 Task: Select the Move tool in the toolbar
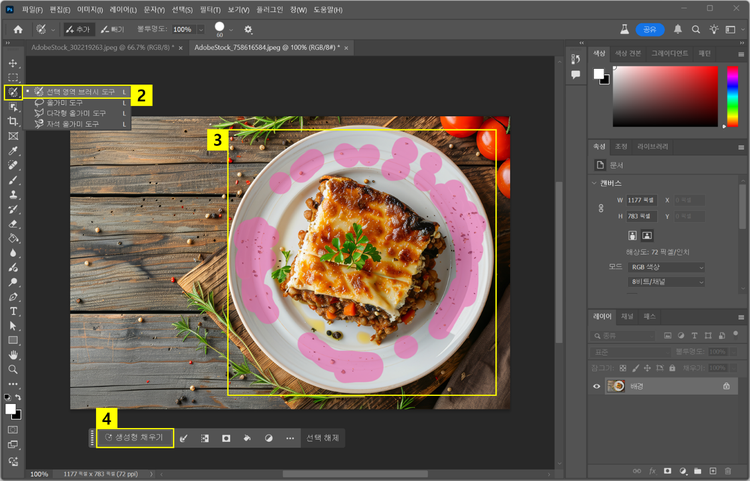coord(13,63)
